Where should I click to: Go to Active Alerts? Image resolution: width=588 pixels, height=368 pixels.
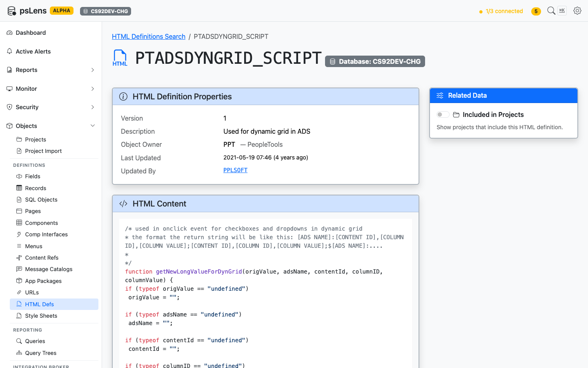pos(51,52)
